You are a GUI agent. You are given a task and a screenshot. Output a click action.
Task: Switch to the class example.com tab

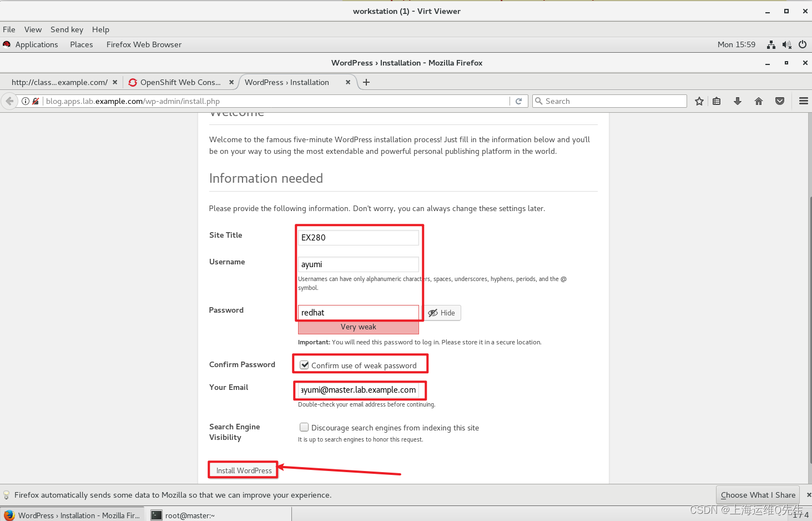[59, 82]
